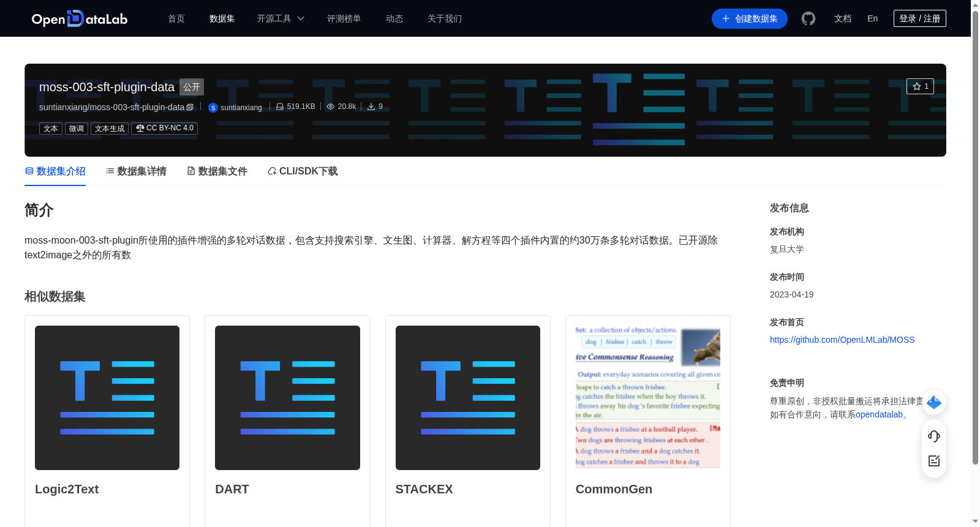The image size is (980, 527).
Task: Open the DART dataset thumbnail
Action: 287,398
